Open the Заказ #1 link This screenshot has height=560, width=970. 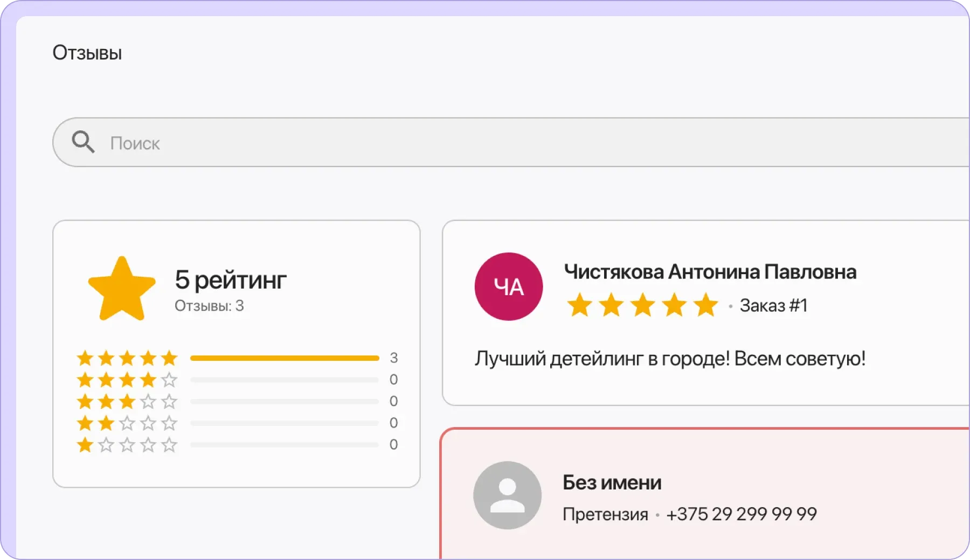pos(774,305)
